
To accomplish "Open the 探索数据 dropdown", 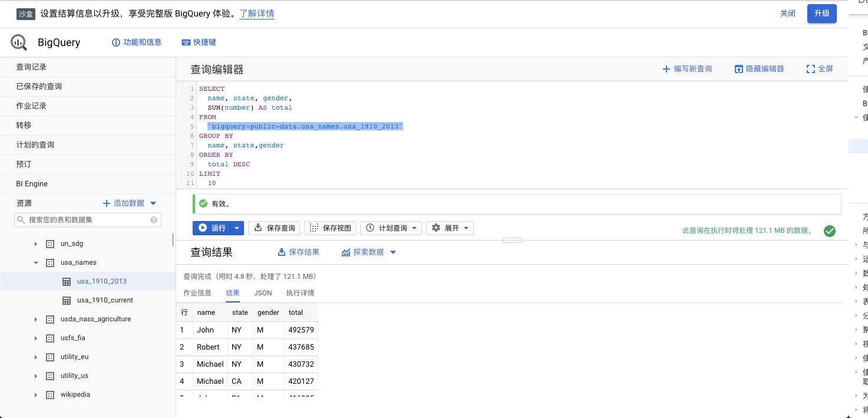I will coord(369,252).
